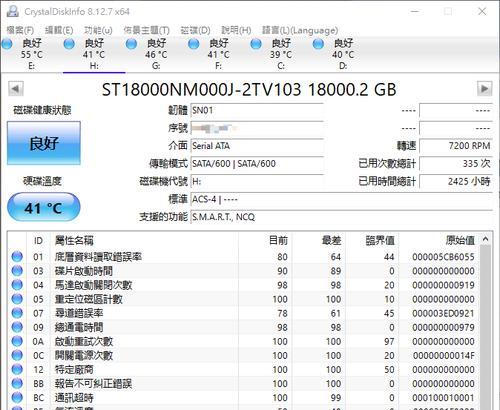This screenshot has width=500, height=410.
Task: Select drive F: tab
Action: [x=218, y=54]
